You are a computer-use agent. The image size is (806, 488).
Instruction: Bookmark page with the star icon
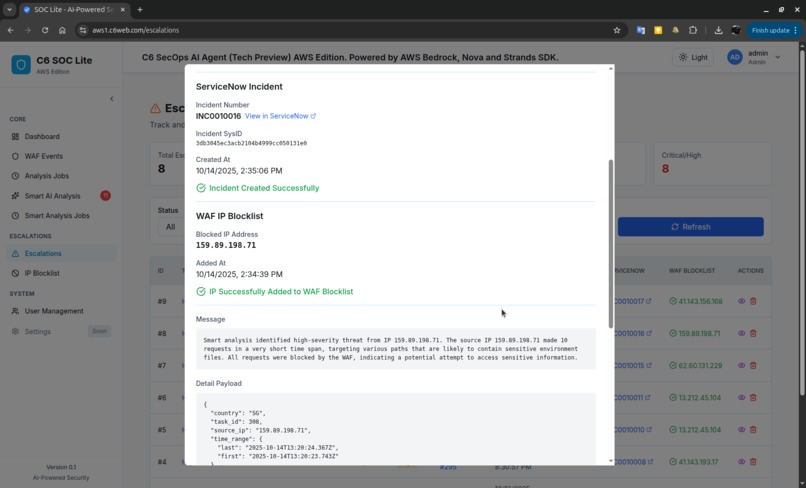(x=617, y=30)
